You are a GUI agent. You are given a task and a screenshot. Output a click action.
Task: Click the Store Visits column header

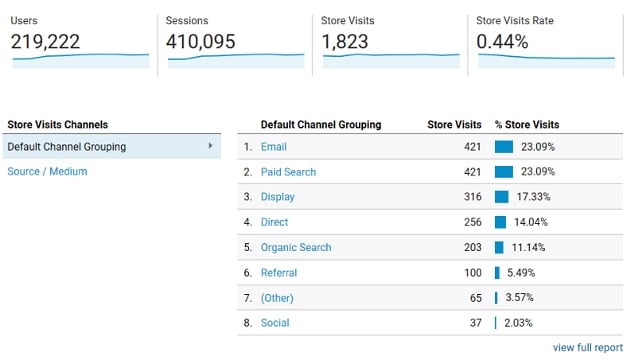(454, 125)
